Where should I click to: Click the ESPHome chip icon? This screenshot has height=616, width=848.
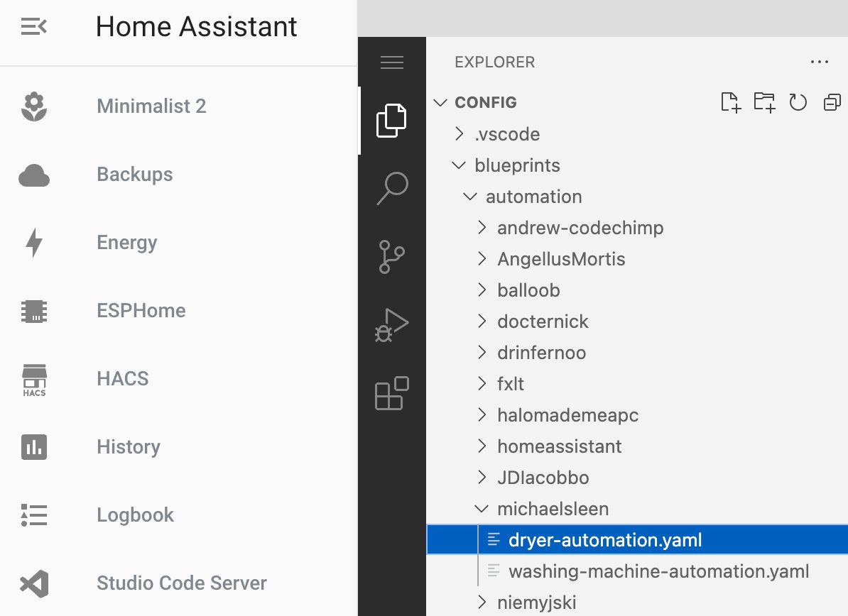tap(34, 312)
